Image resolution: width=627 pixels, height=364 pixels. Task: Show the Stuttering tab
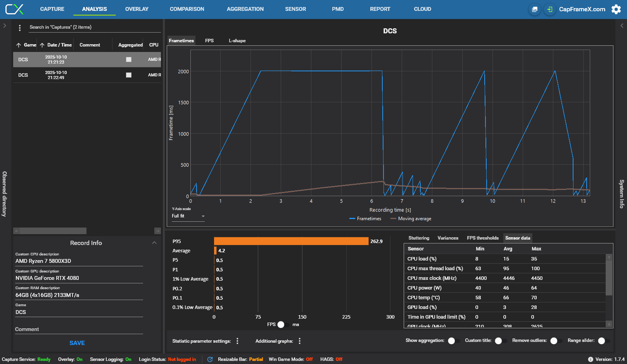point(419,238)
